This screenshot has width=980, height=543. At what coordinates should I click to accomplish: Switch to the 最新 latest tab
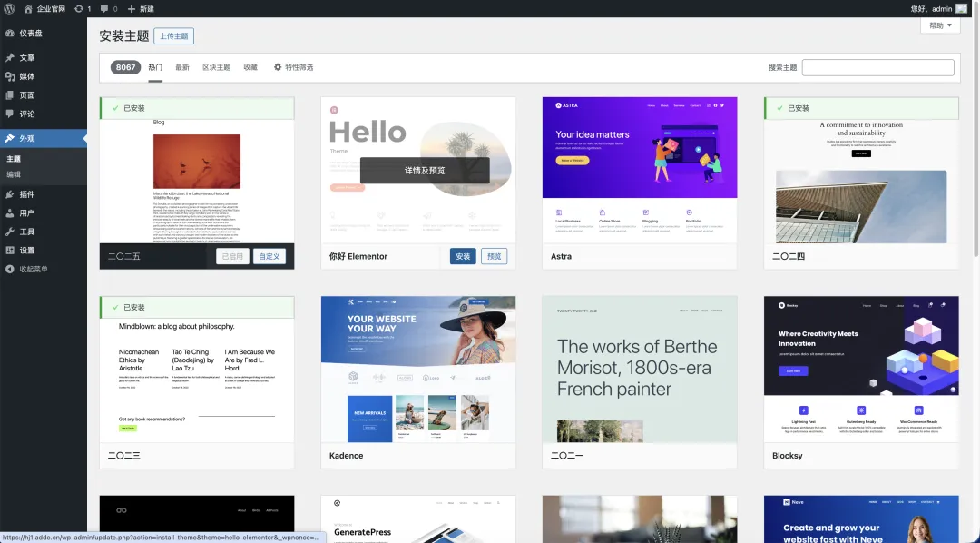click(181, 67)
